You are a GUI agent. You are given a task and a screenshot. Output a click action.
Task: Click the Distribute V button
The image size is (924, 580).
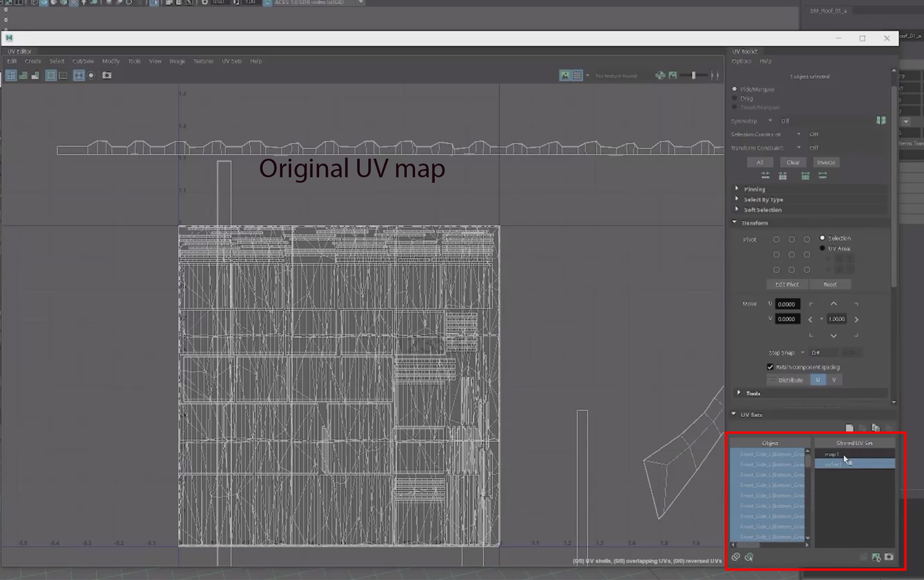834,380
